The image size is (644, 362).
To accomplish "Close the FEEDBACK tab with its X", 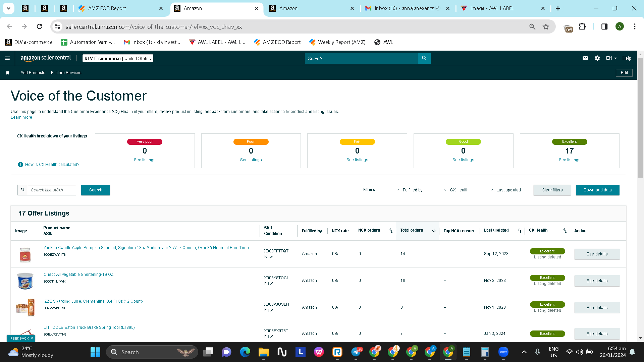I will tap(32, 339).
